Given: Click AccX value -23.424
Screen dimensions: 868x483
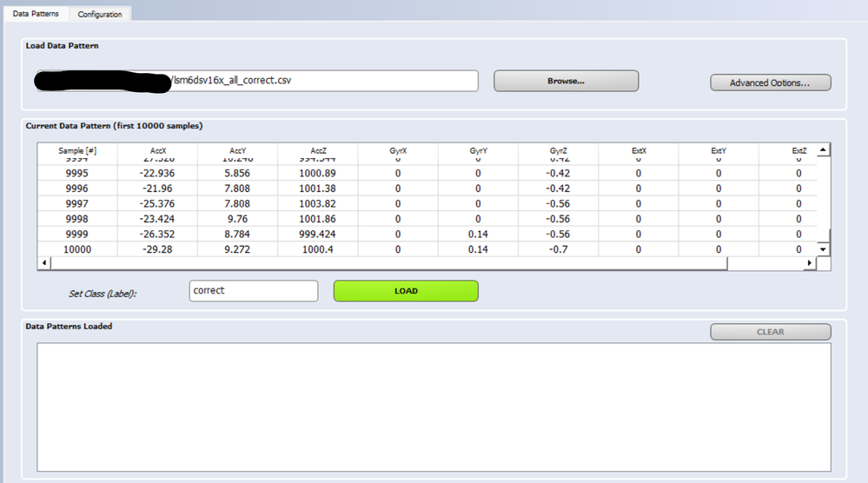Looking at the screenshot, I should (157, 219).
